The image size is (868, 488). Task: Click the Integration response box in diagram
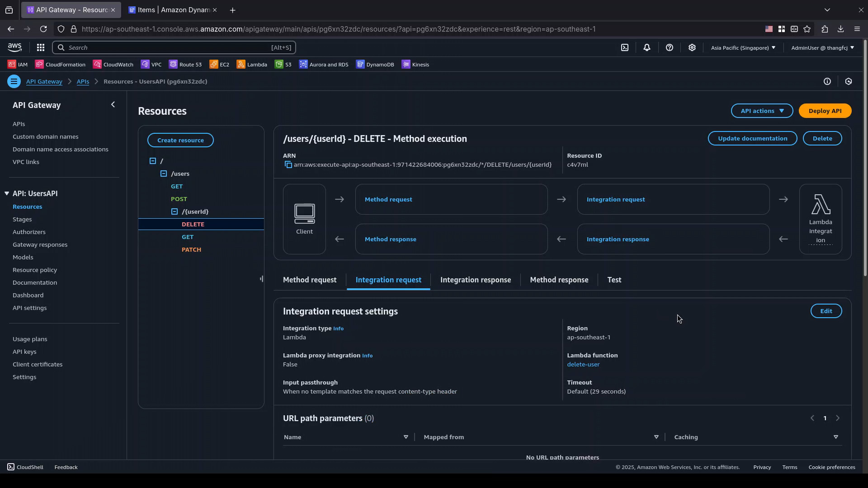tap(673, 239)
